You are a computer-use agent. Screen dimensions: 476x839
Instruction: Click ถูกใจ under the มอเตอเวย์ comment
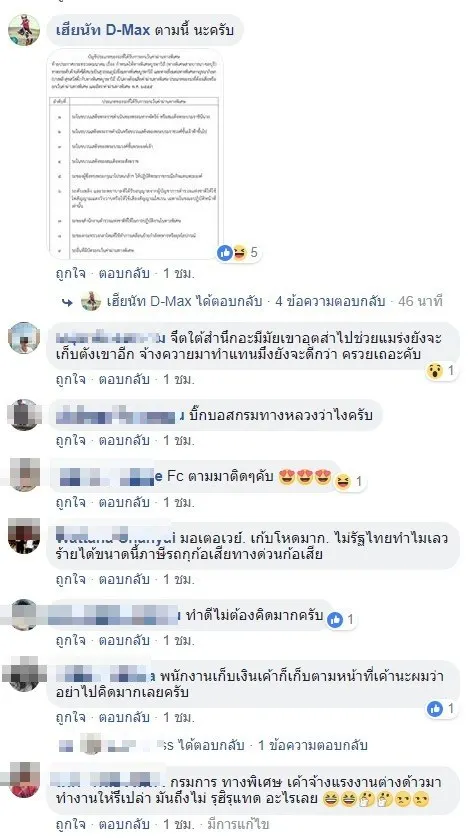[x=71, y=579]
